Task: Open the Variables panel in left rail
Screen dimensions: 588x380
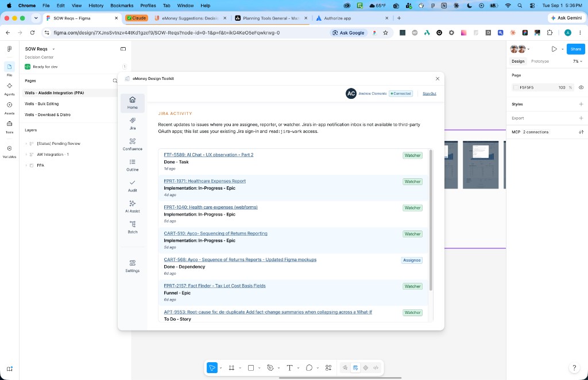Action: (9, 151)
